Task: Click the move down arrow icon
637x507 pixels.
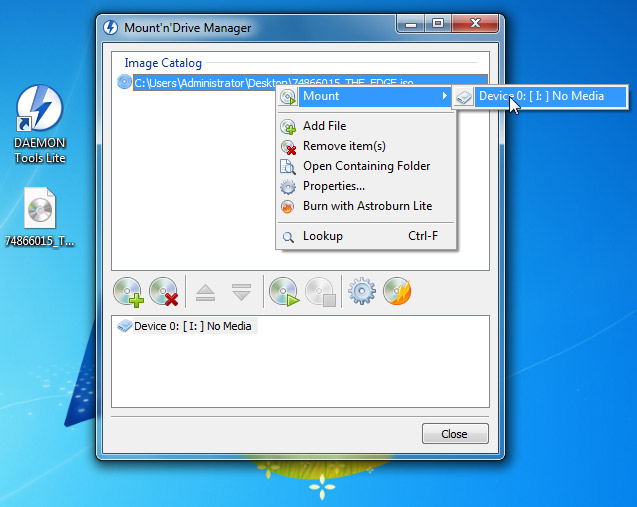Action: coord(241,292)
